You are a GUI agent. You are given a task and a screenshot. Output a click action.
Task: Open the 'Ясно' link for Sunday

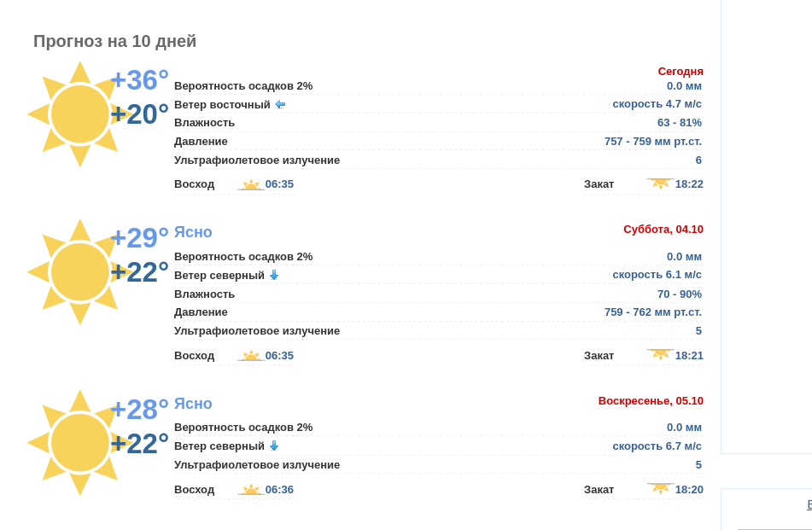coord(193,404)
